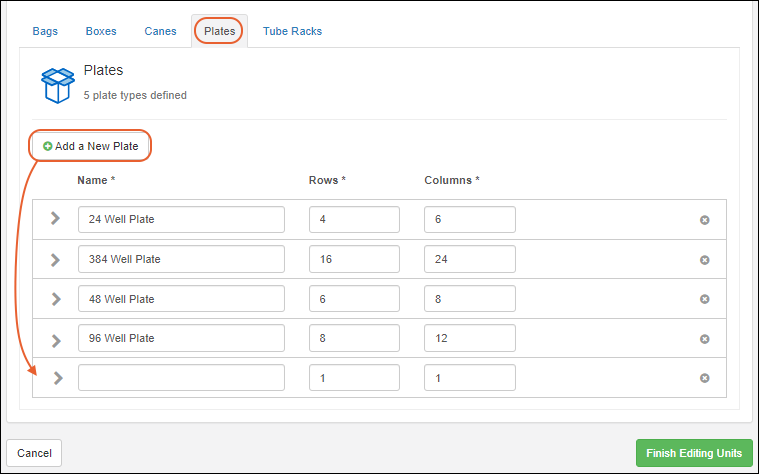The width and height of the screenshot is (759, 474).
Task: Cancel editing storage units
Action: tap(34, 453)
